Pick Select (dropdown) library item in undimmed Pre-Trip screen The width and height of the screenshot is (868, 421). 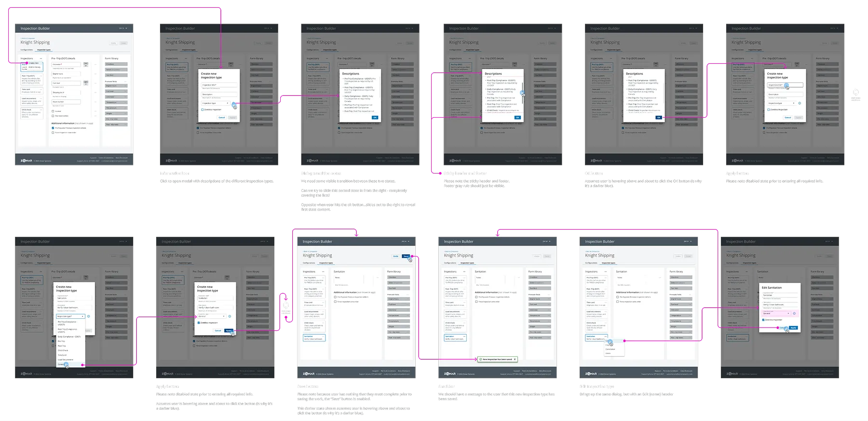click(x=116, y=69)
